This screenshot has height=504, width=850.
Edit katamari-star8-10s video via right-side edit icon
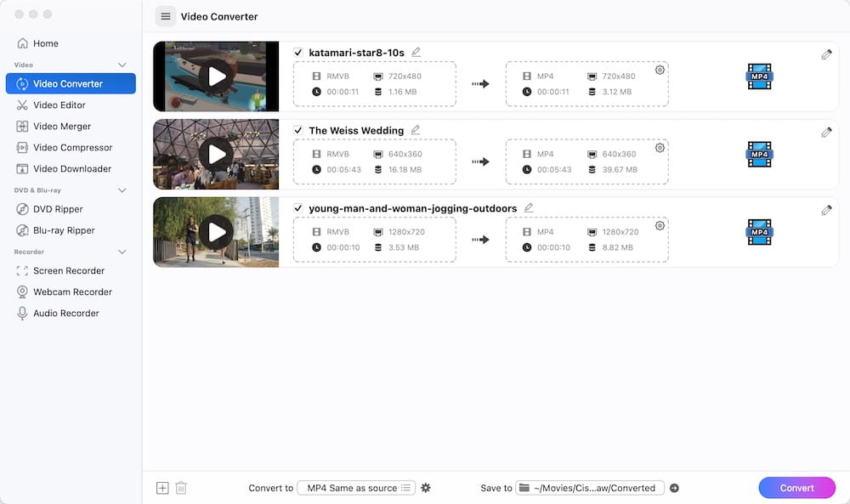coord(826,54)
